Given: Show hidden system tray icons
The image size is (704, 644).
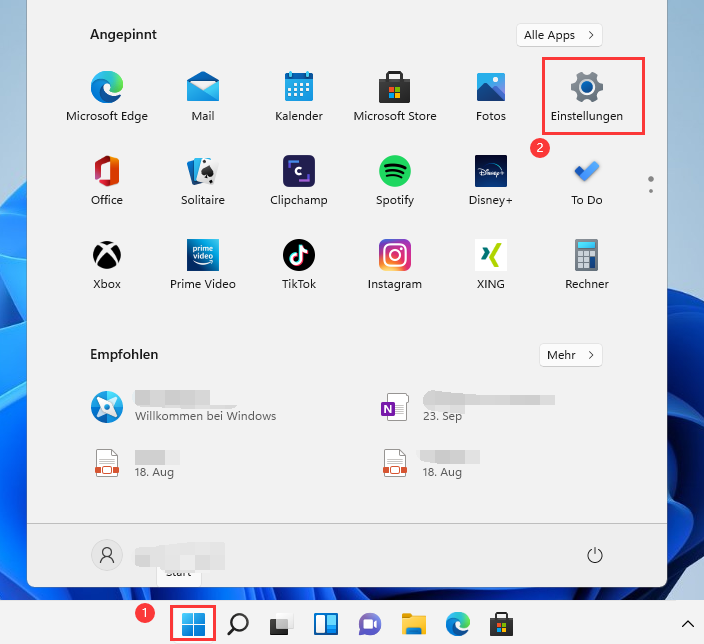Looking at the screenshot, I should 688,624.
